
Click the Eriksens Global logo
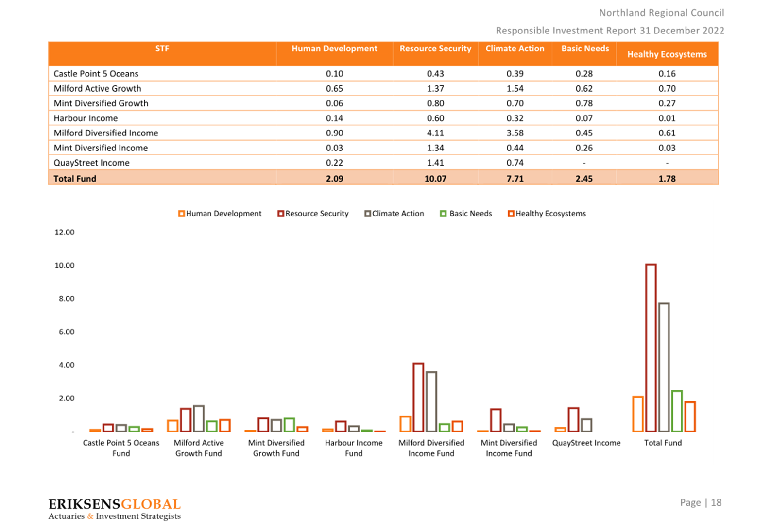click(x=115, y=509)
